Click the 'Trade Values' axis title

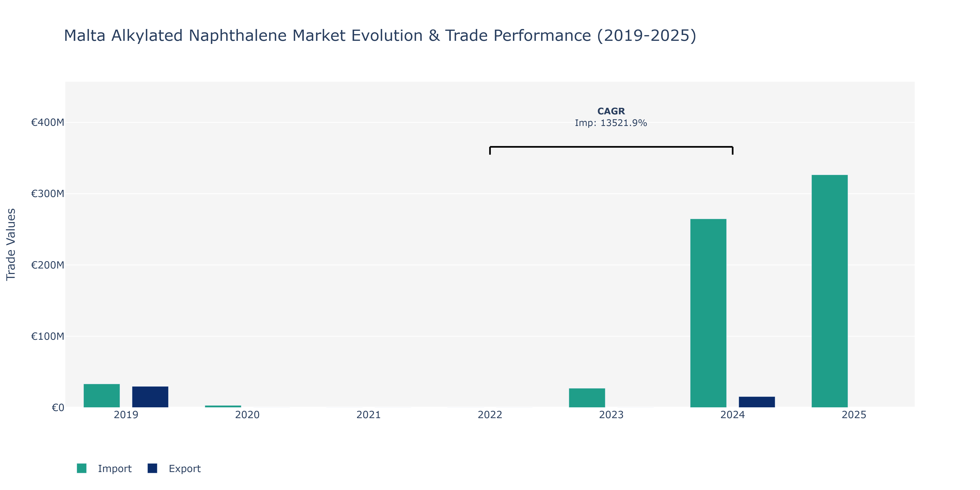(x=11, y=245)
